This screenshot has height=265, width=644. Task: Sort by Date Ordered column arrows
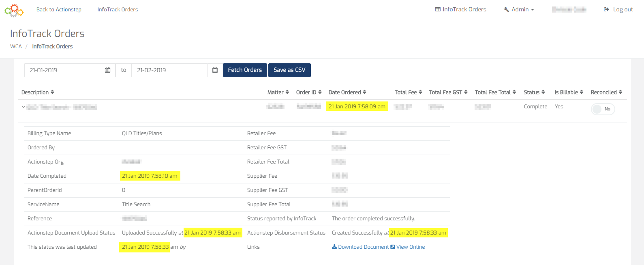[x=364, y=92]
